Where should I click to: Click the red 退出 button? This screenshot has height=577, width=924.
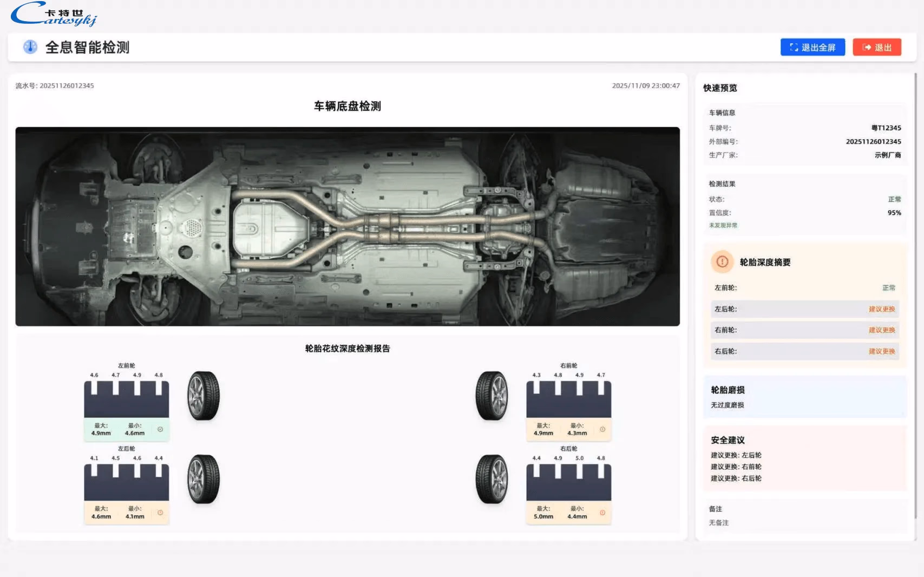[x=877, y=47]
